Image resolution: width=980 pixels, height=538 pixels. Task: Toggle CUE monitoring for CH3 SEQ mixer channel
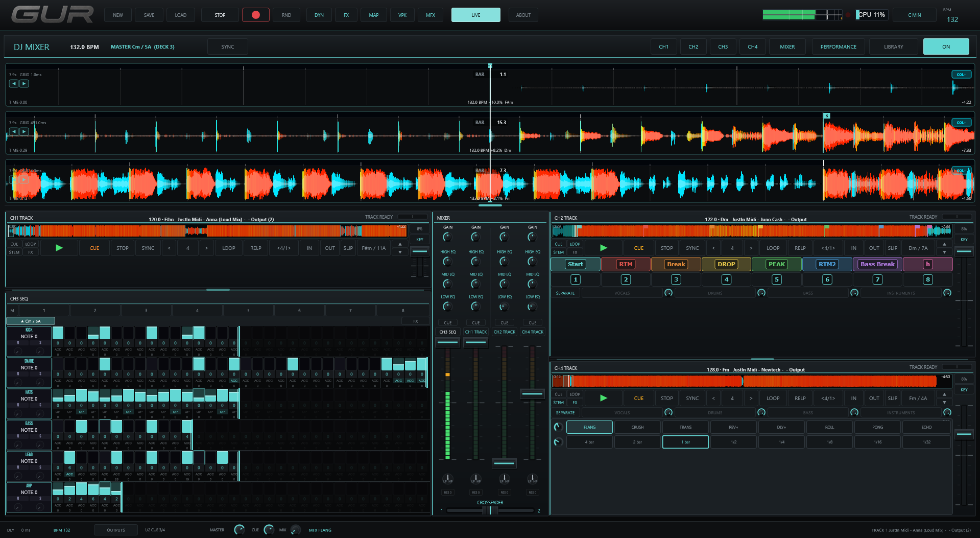point(447,323)
